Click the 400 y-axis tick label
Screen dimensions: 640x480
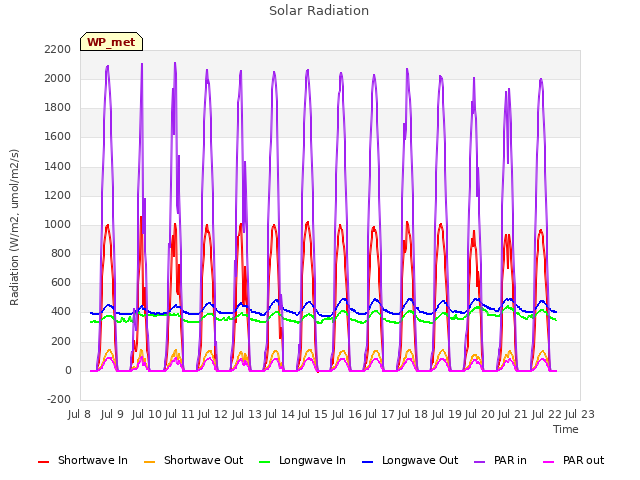[61, 312]
